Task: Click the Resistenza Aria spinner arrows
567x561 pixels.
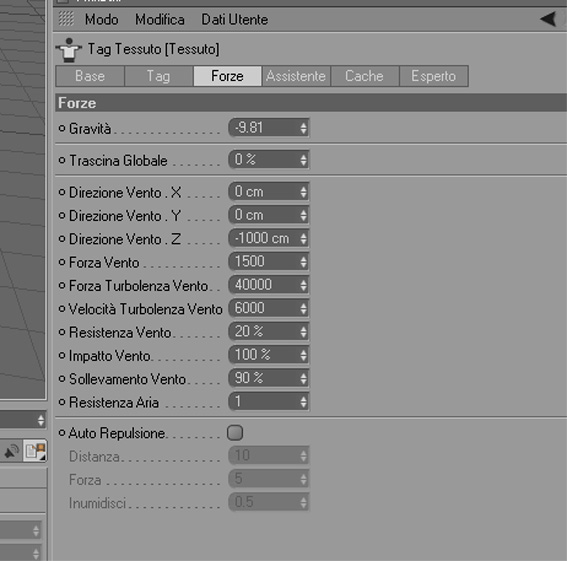Action: [x=303, y=401]
